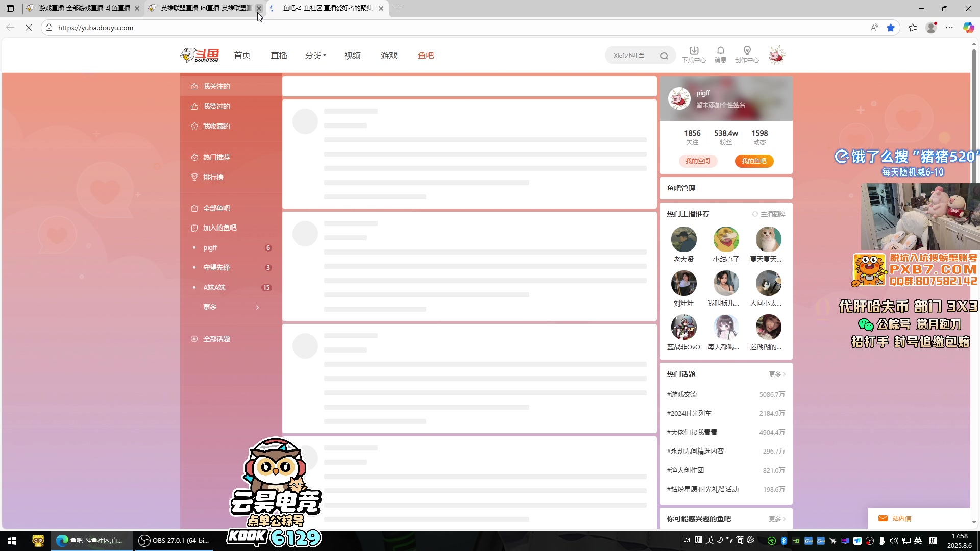This screenshot has width=980, height=551.
Task: Open a new browser tab
Action: click(398, 8)
